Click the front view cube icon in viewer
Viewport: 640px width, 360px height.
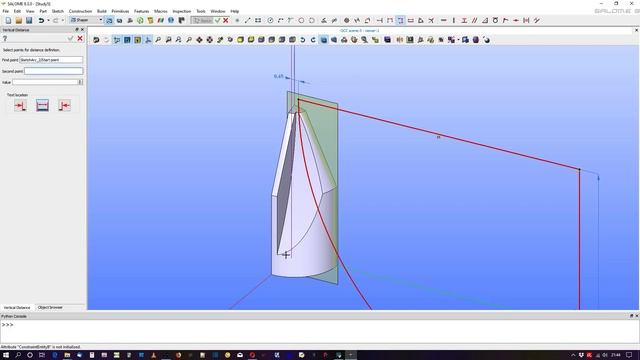(x=240, y=40)
